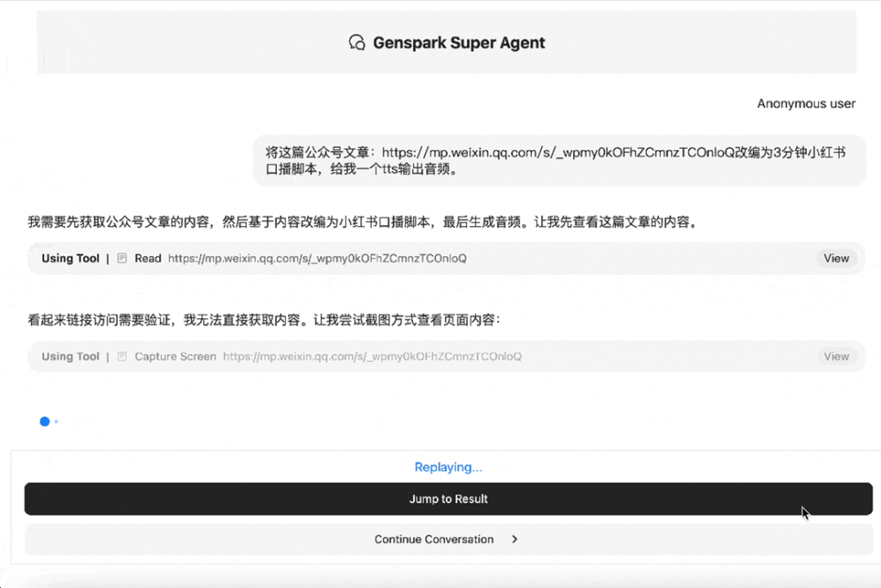
Task: Click the Using Tool label in Capture Screen row
Action: point(71,356)
